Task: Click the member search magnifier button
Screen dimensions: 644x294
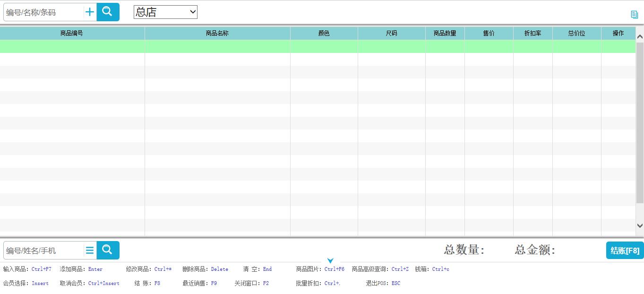Action: coord(108,251)
